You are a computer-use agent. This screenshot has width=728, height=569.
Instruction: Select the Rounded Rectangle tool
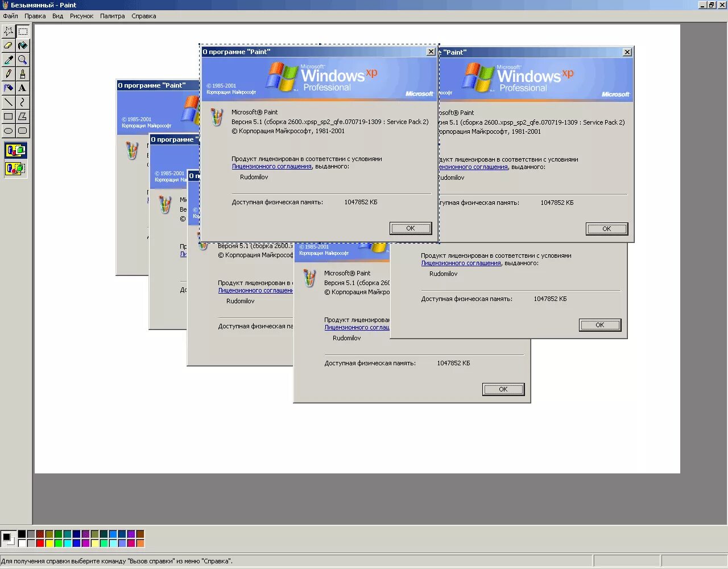23,131
